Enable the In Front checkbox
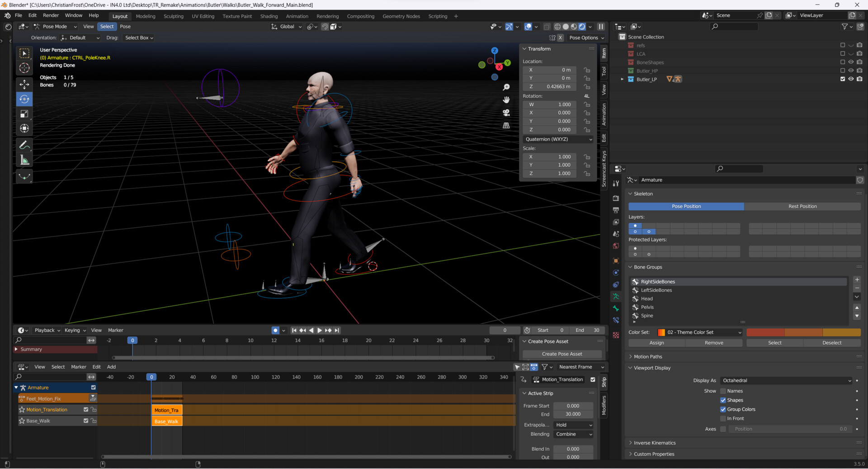Viewport: 868px width, 469px height. pyautogui.click(x=723, y=419)
